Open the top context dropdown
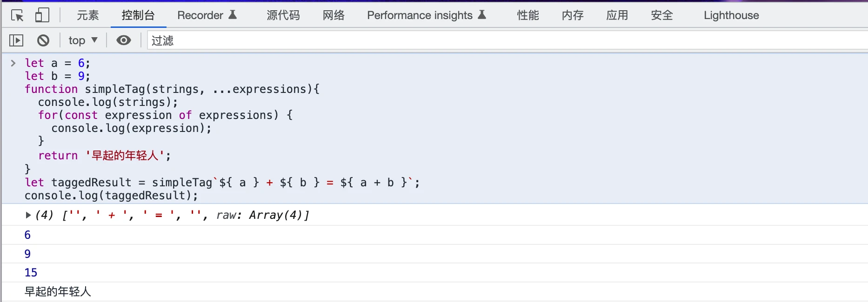 (x=83, y=40)
